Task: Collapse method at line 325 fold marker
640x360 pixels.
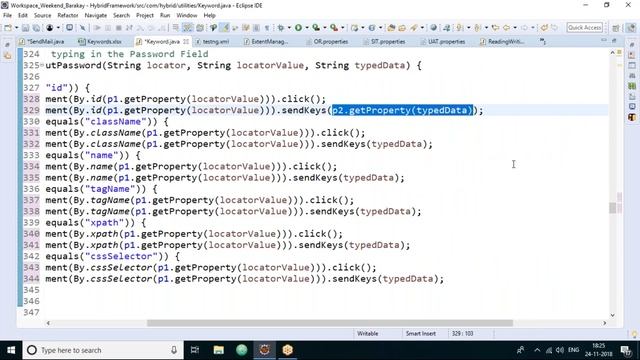Action: point(42,65)
